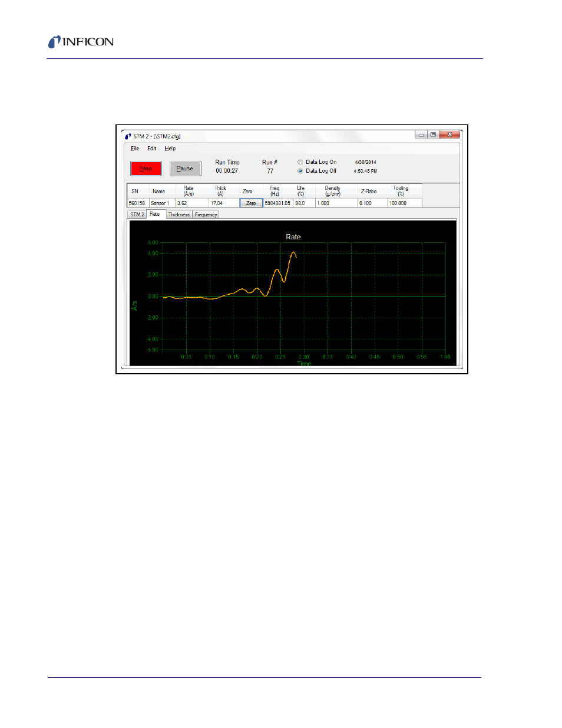The height and width of the screenshot is (728, 562).
Task: Select the Data Log Off radio button
Action: 300,171
